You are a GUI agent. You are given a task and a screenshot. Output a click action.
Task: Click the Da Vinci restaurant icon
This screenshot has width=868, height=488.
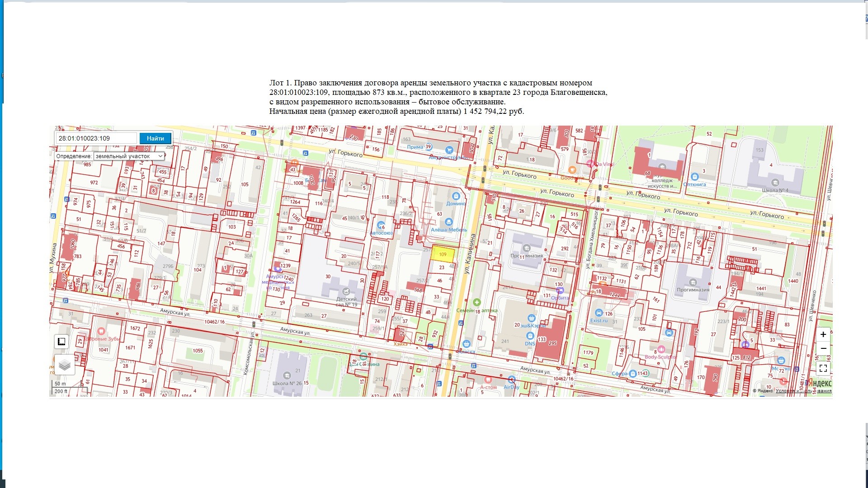(590, 164)
